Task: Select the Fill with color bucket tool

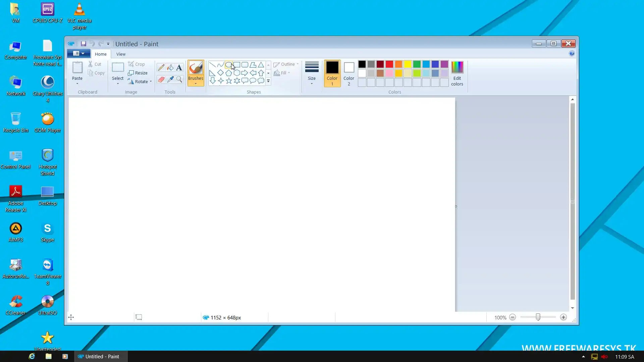Action: 170,68
